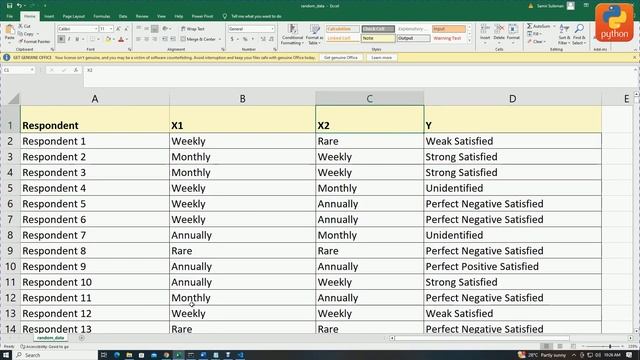The image size is (640, 360).
Task: Open Conditional Formatting menu
Action: 292,34
